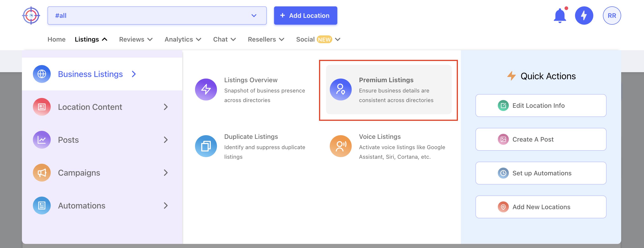Click the Quick Actions heading text
The image size is (644, 248).
[548, 76]
